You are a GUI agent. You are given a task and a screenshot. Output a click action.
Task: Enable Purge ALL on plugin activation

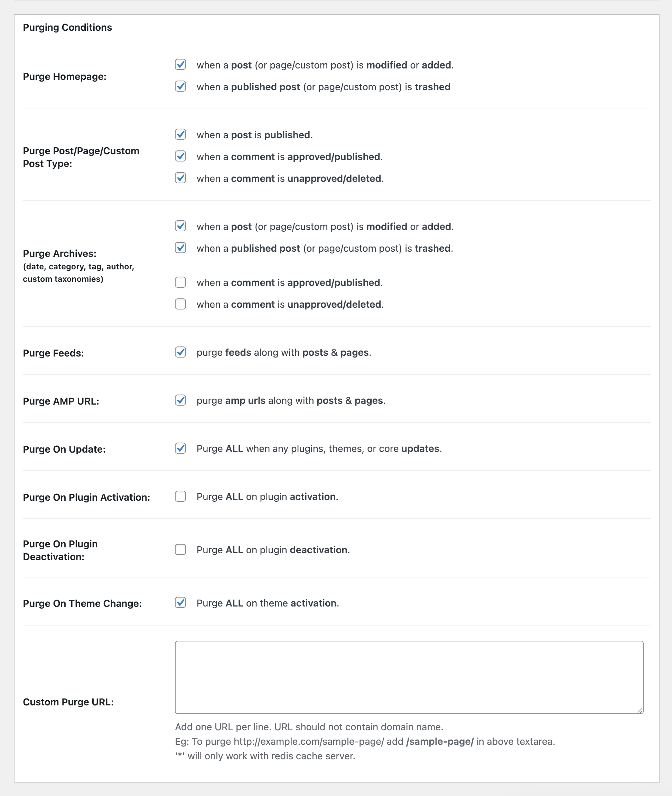pyautogui.click(x=180, y=496)
